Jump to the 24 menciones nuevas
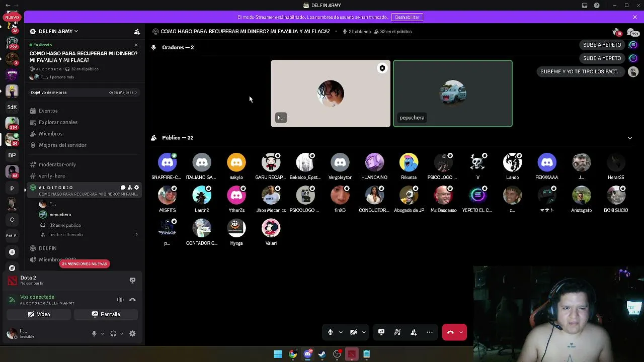 pos(85,264)
